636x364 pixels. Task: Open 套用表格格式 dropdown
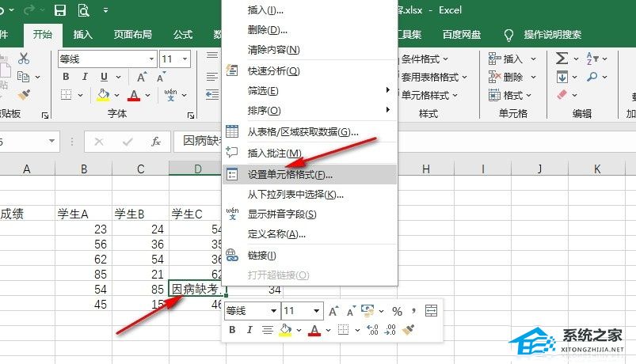coord(433,77)
